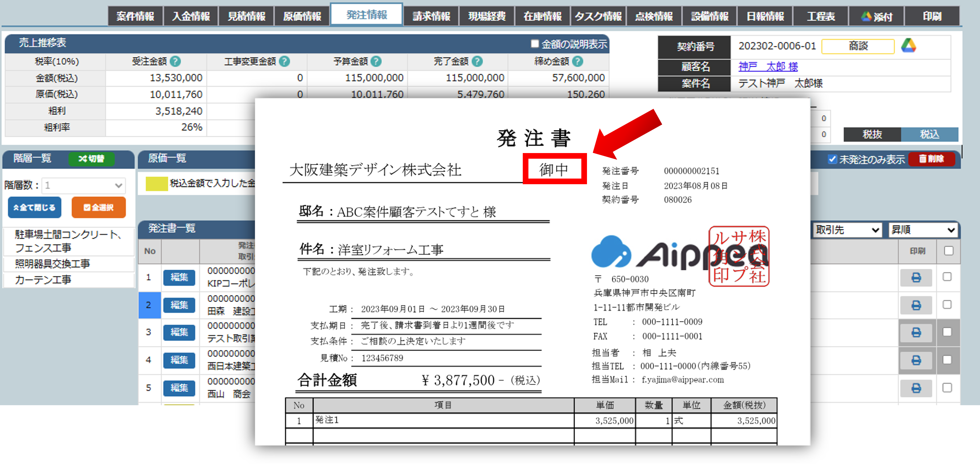The width and height of the screenshot is (980, 464).
Task: Select カーテン工事 in the hierarchy list
Action: pyautogui.click(x=43, y=280)
